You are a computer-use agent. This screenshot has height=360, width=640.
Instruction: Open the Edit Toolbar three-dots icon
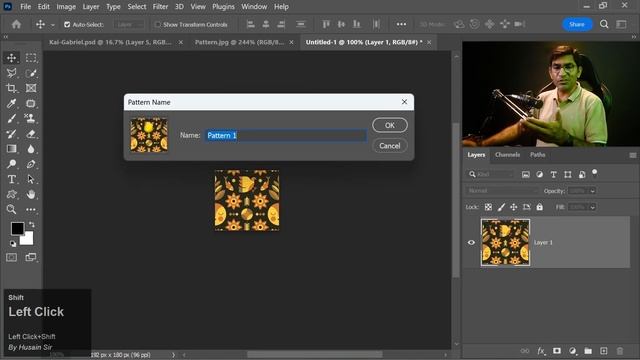point(31,209)
